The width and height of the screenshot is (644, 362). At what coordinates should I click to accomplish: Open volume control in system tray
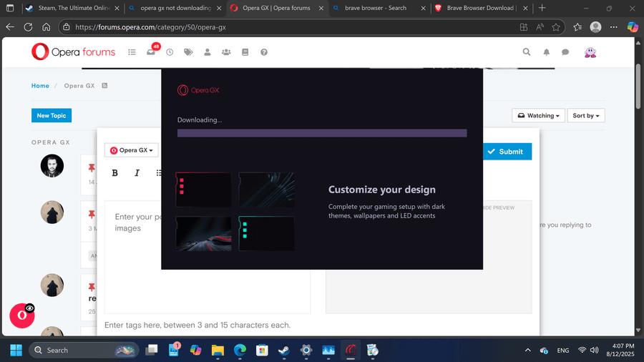click(595, 350)
